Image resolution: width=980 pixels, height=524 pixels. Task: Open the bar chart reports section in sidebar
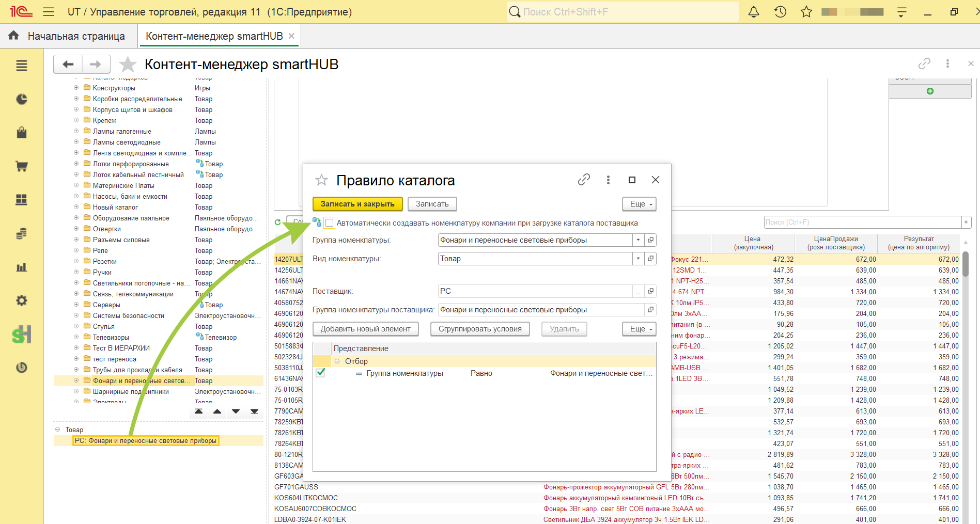[x=22, y=267]
